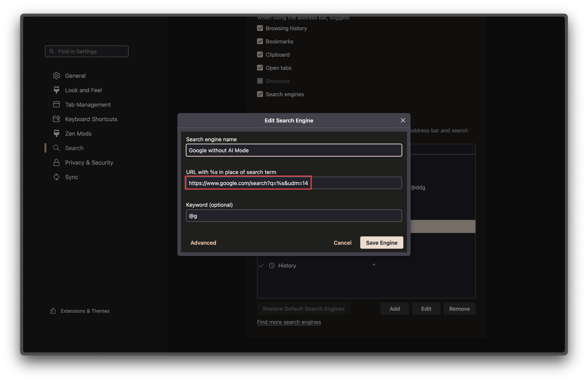Disable the Clipboard suggestion checkbox
Image resolution: width=588 pixels, height=382 pixels.
click(x=260, y=55)
